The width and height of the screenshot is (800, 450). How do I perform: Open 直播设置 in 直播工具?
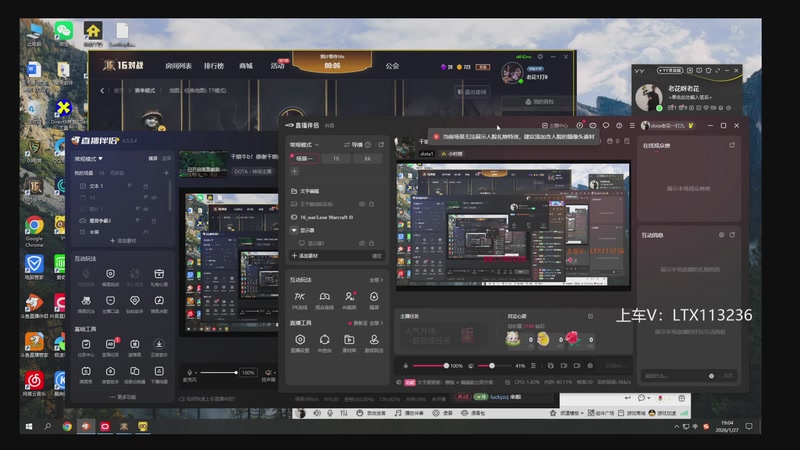pyautogui.click(x=300, y=343)
